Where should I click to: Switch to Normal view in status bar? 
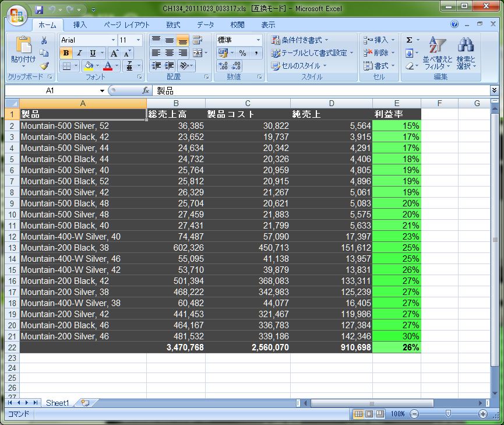[x=358, y=414]
